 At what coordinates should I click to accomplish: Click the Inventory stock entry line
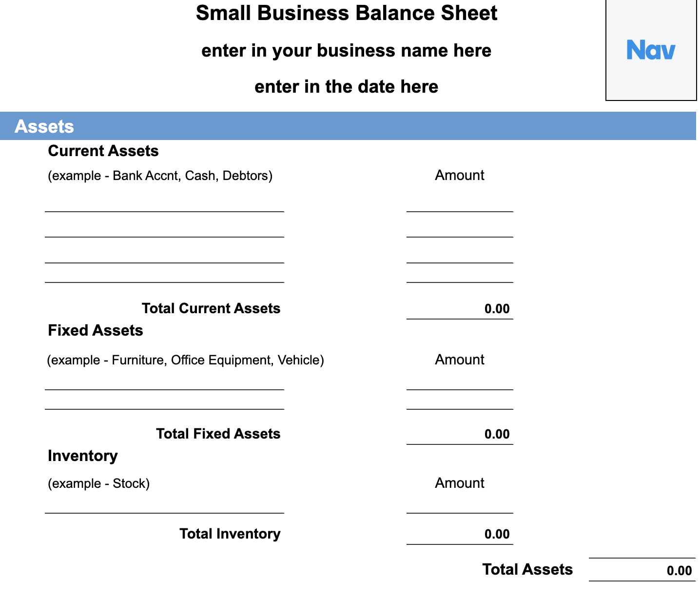pos(164,512)
